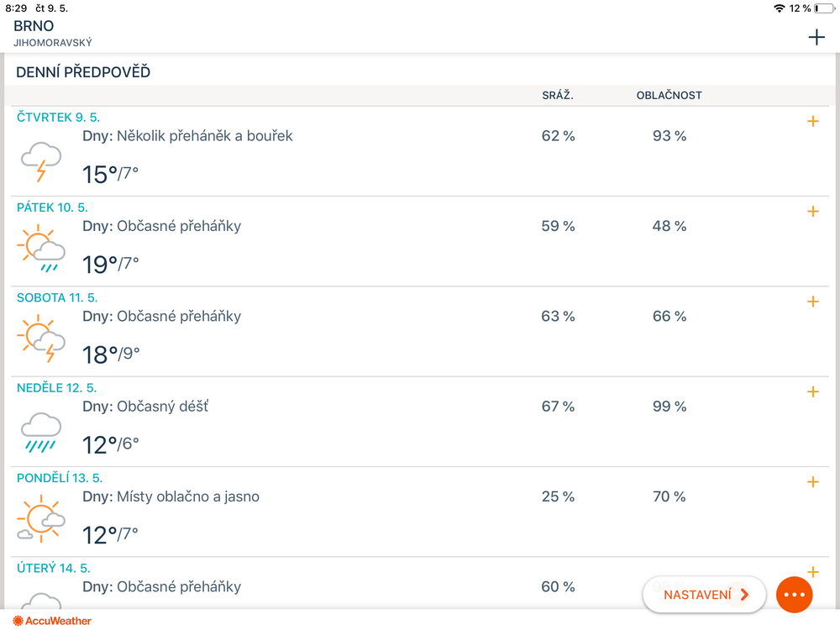Expand the Pátek 10. 5. forecast row
This screenshot has width=840, height=630.
click(x=812, y=211)
